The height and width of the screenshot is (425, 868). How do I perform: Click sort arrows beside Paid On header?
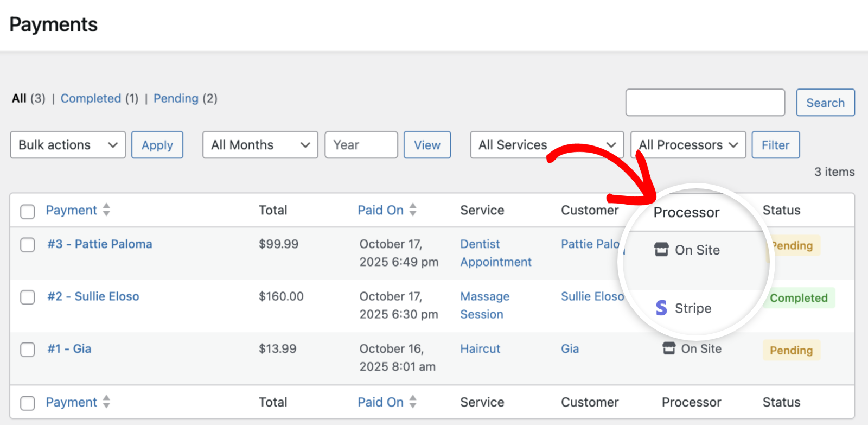[413, 210]
